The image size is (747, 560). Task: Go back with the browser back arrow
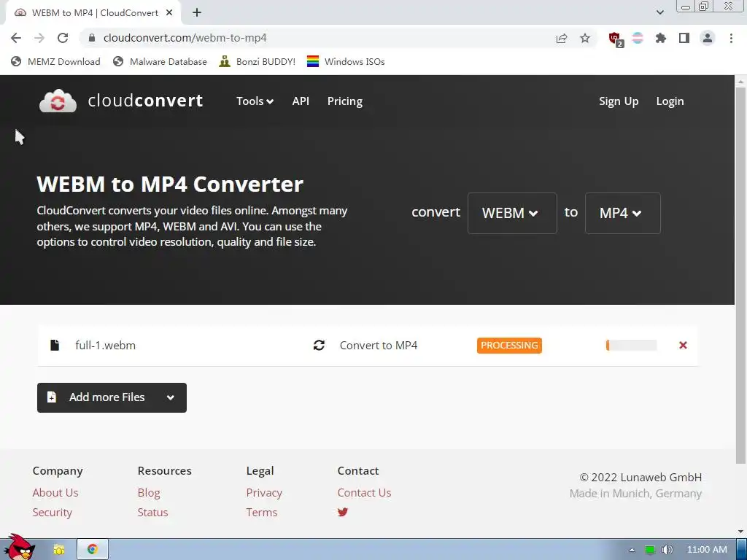coord(16,38)
